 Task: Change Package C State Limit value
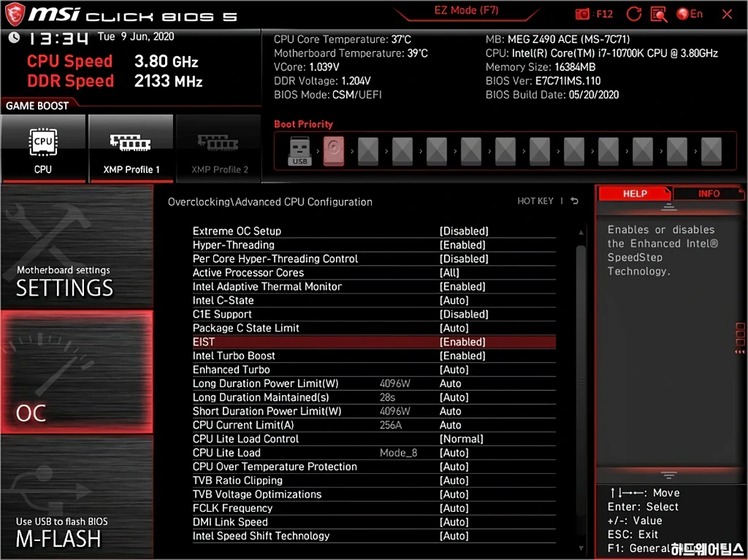[454, 328]
